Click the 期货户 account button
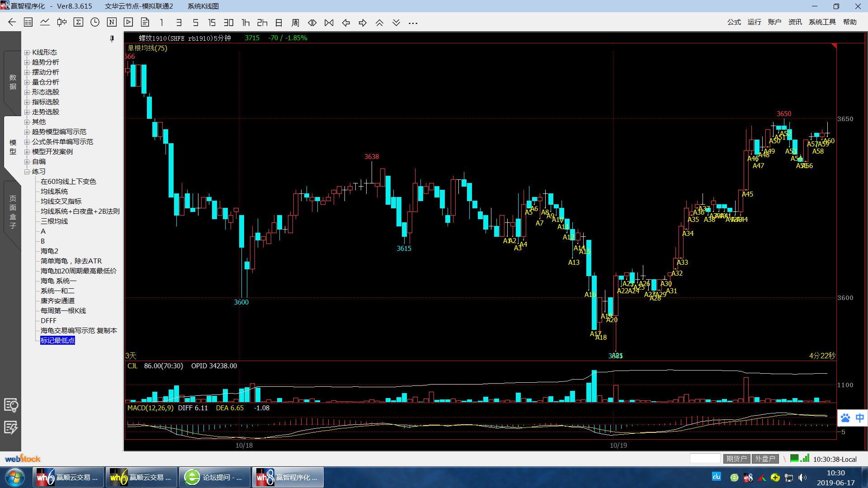This screenshot has width=868, height=488. pos(736,459)
